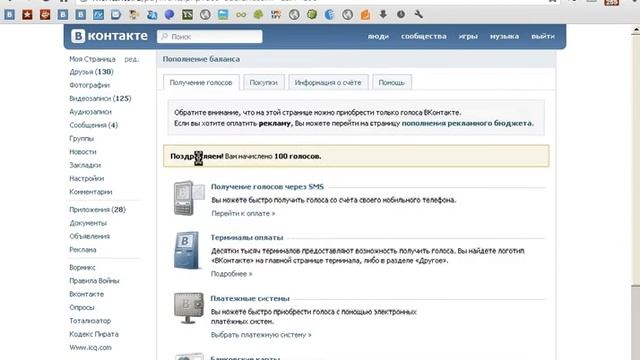
Task: Click Выбрать платежную систему » link
Action: pos(261,335)
